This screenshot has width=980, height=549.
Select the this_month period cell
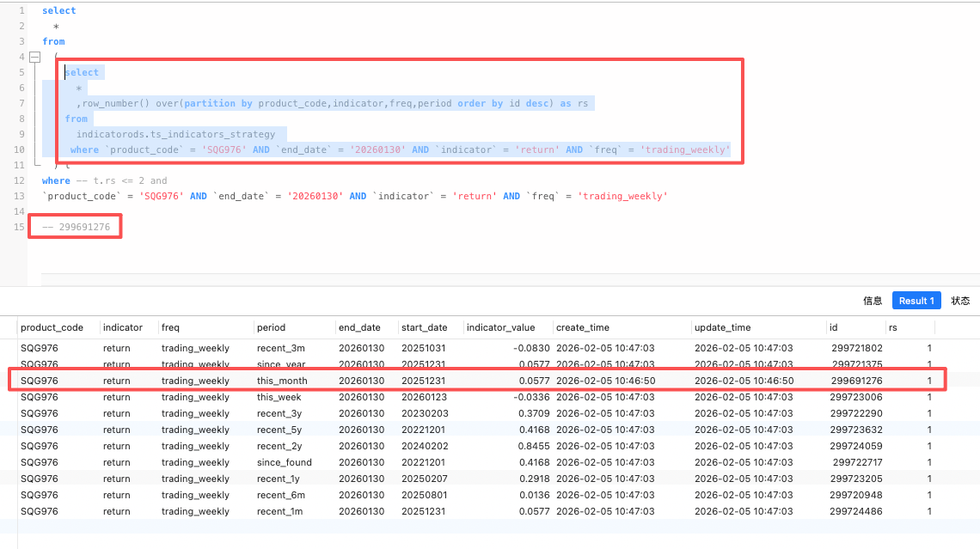pos(282,381)
